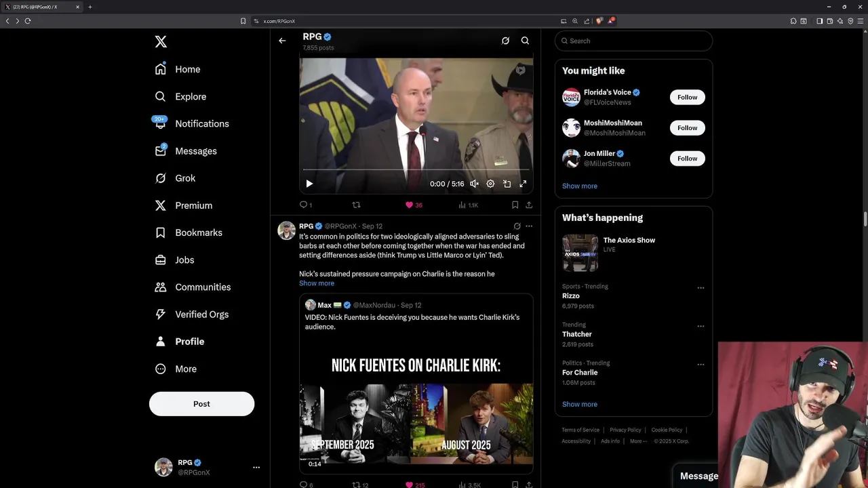
Task: Show more in What's happening
Action: coord(580,404)
